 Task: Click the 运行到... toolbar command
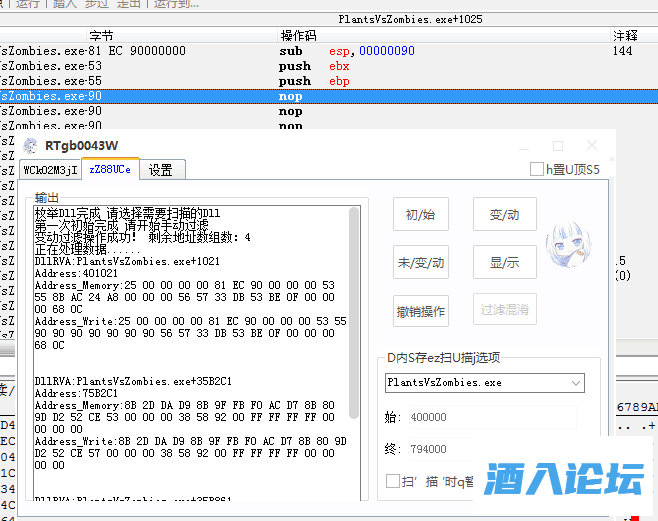click(x=176, y=4)
